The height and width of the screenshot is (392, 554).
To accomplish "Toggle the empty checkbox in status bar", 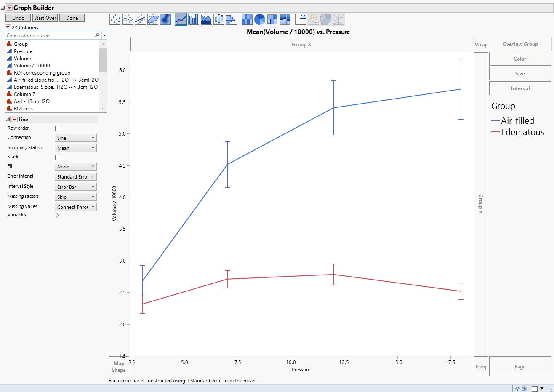I will (534, 389).
